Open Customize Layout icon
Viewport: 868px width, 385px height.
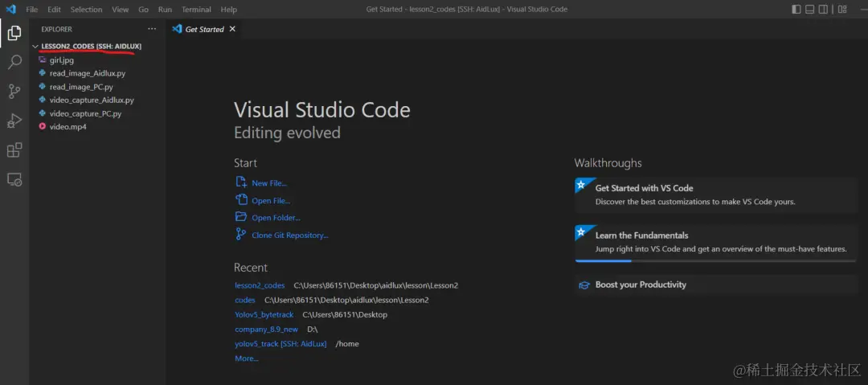tap(842, 10)
